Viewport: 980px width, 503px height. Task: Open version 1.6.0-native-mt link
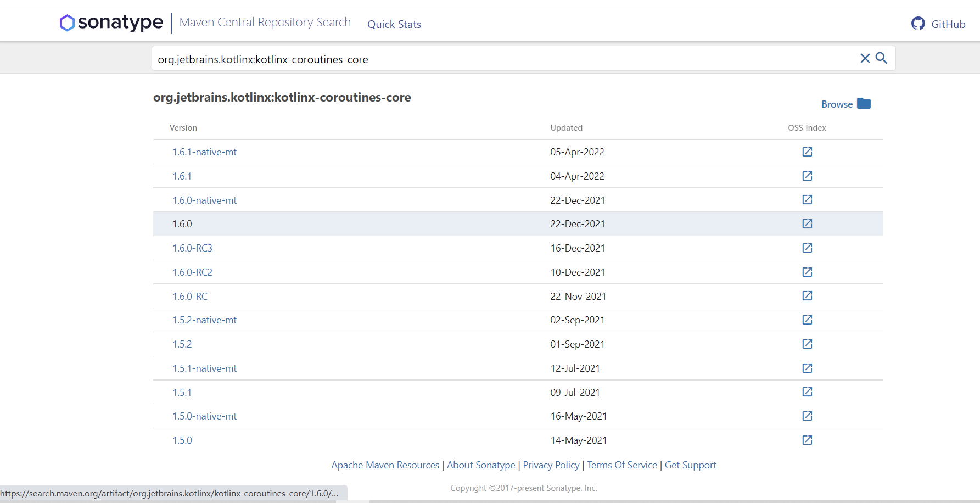coord(204,200)
